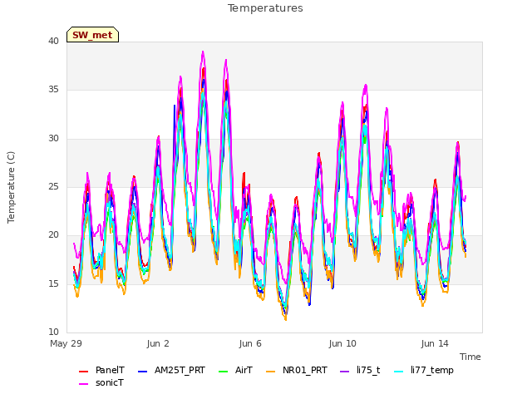Click the AirT green legend swatch
The height and width of the screenshot is (399, 532).
(224, 372)
